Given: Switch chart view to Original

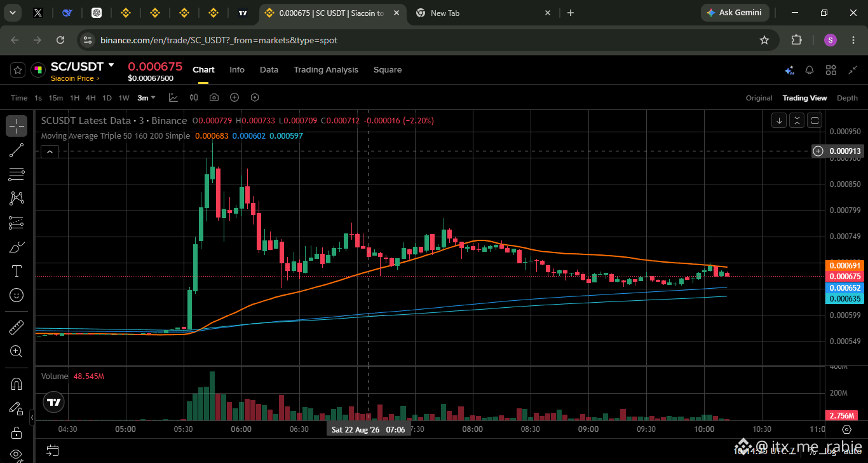Looking at the screenshot, I should tap(759, 98).
